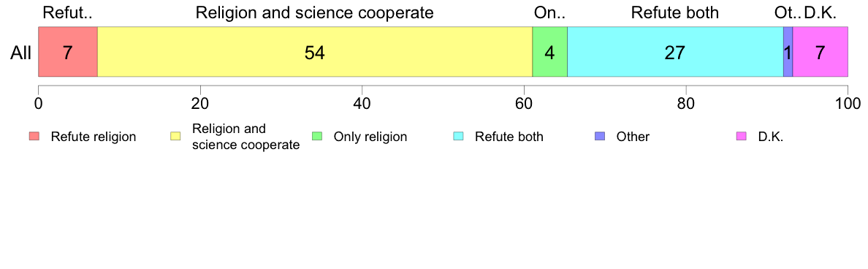Click the 'Religion and science cooperate' header above bar
868x269 pixels.
click(314, 12)
